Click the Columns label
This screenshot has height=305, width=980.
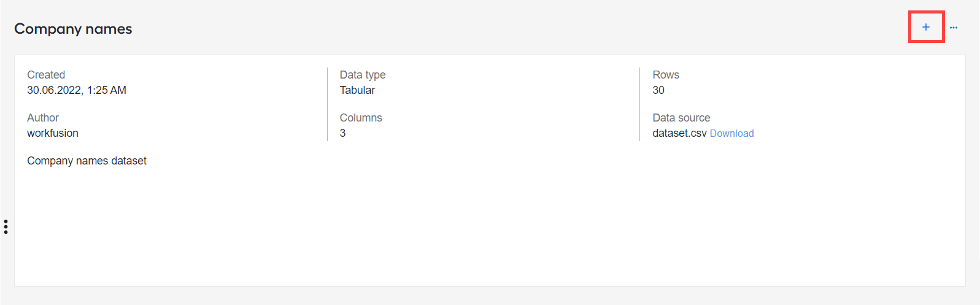tap(361, 118)
